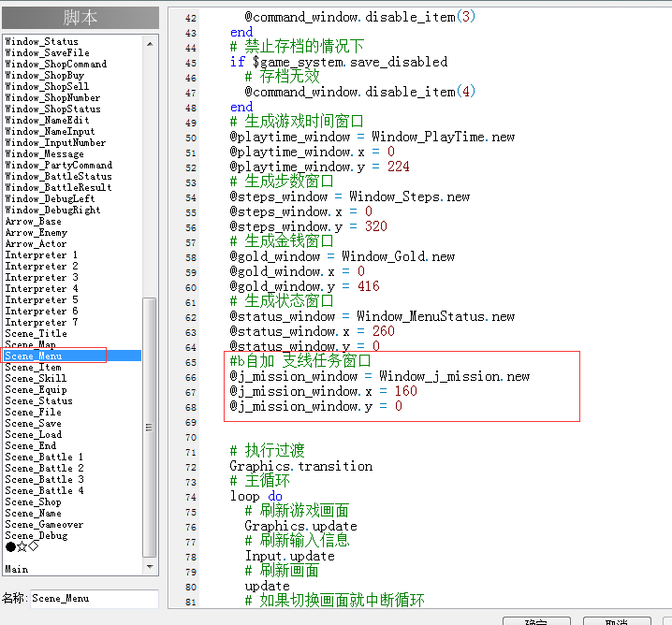Select the Arrow_Base script

coord(33,222)
